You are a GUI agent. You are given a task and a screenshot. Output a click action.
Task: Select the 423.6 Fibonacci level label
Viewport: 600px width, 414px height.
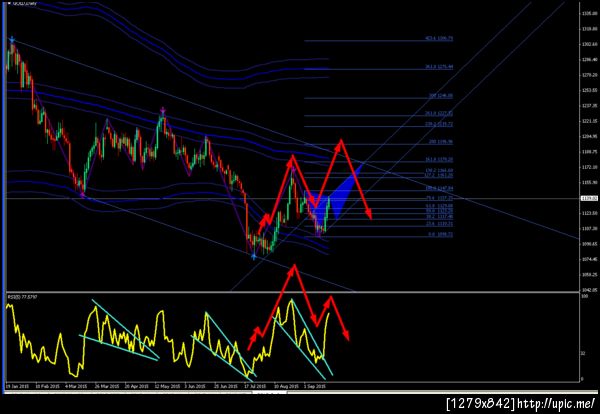coord(439,39)
